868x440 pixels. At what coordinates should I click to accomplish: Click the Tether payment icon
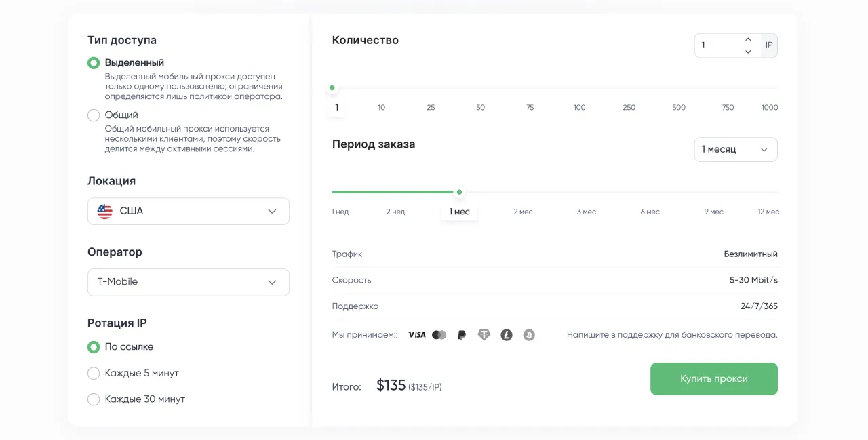(x=484, y=335)
